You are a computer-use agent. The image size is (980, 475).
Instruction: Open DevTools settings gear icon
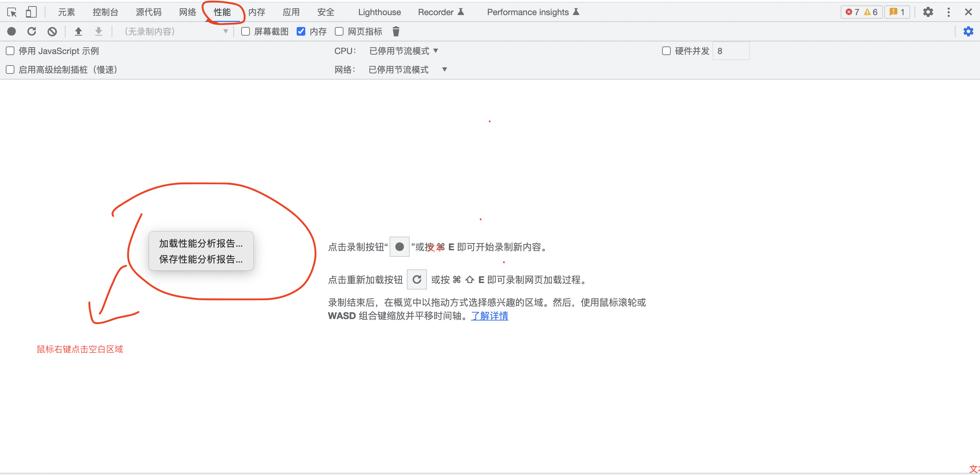click(x=928, y=12)
